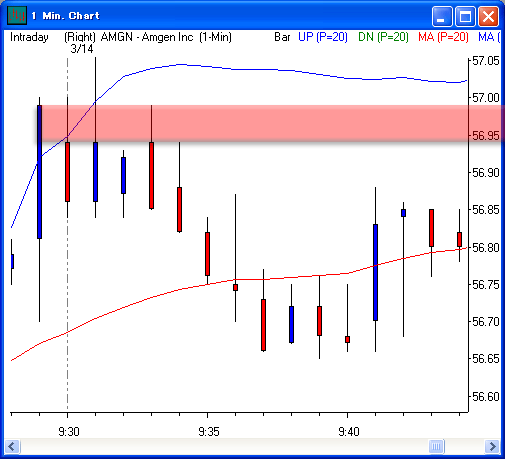Click the horizontal scrollbar thumb
505x459 pixels.
tap(436, 446)
